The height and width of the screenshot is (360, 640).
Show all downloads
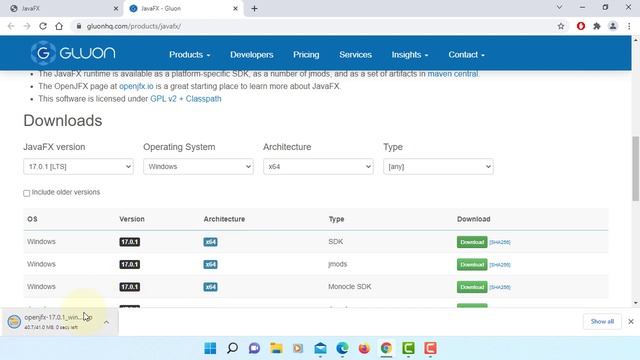[602, 322]
